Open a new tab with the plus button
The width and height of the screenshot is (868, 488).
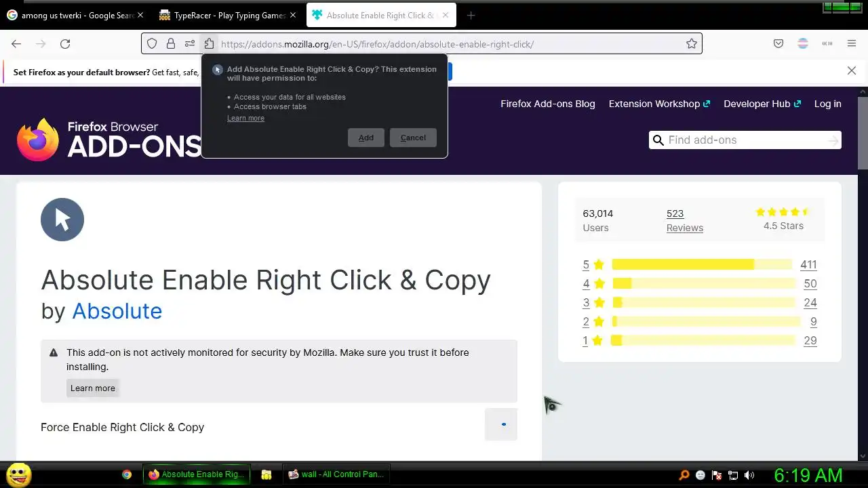coord(471,15)
